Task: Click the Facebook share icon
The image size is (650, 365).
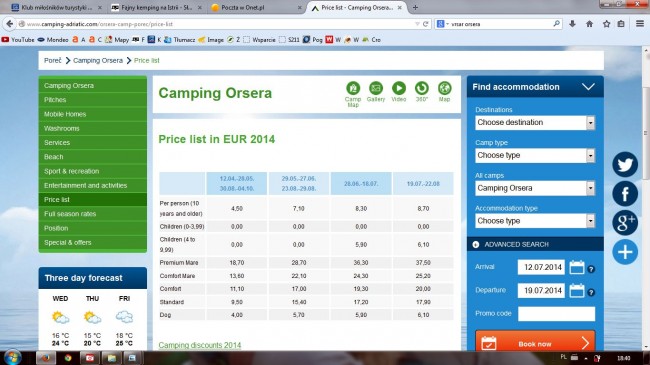Action: pos(625,194)
